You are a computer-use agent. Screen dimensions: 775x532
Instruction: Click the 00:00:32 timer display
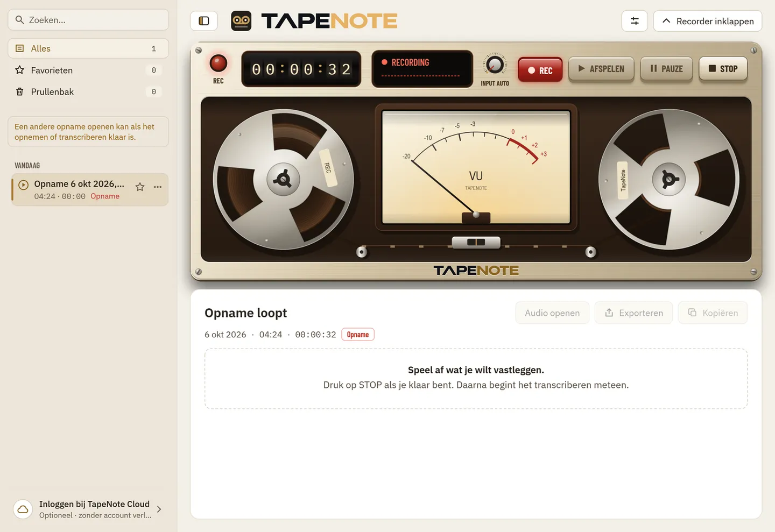(301, 69)
